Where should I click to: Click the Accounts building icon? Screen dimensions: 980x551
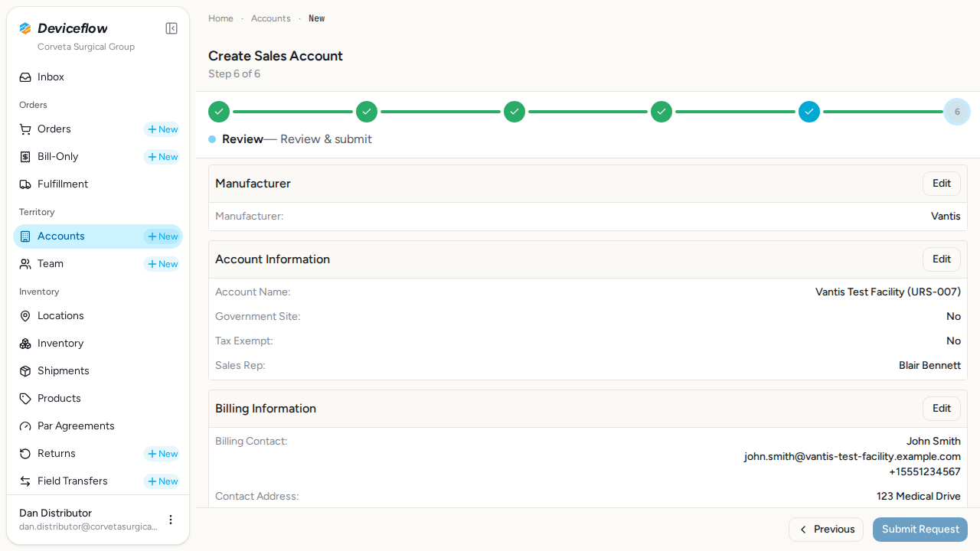click(25, 236)
